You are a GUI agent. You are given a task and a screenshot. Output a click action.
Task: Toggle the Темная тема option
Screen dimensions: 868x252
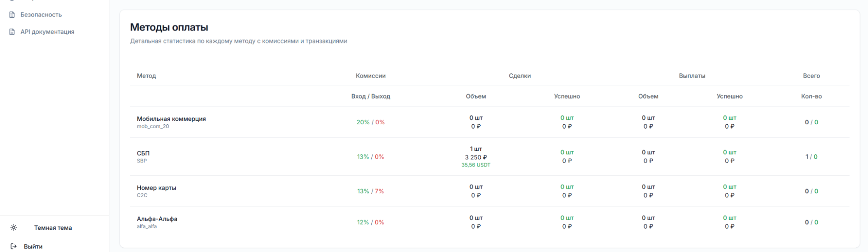[x=53, y=228]
